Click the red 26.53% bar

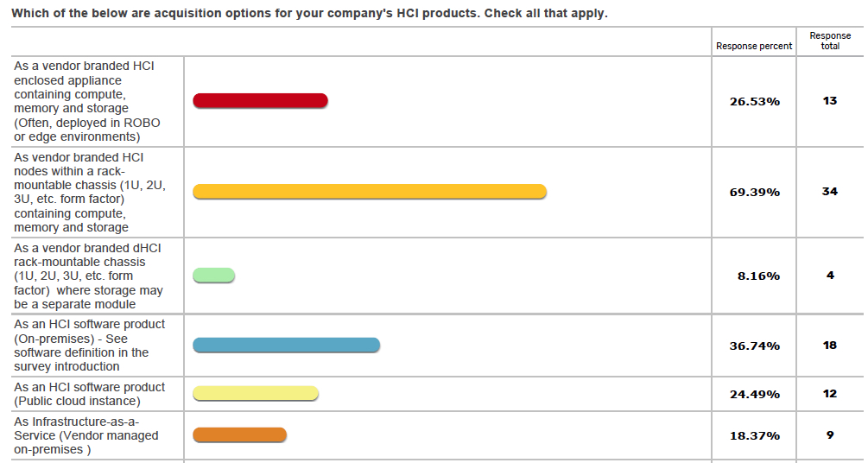click(x=260, y=101)
